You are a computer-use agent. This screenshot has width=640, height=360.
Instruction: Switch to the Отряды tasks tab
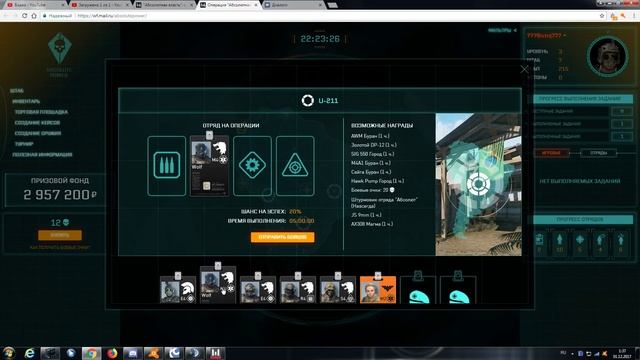pyautogui.click(x=598, y=153)
